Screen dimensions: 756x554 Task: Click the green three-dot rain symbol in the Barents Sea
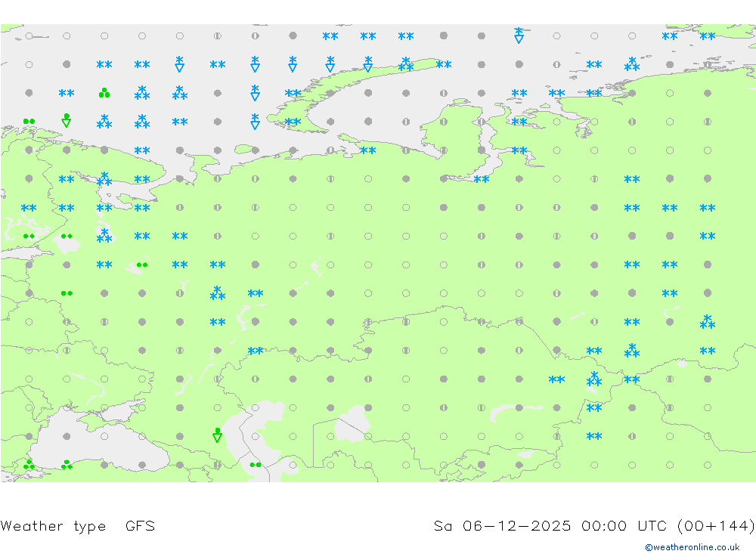coord(104,92)
